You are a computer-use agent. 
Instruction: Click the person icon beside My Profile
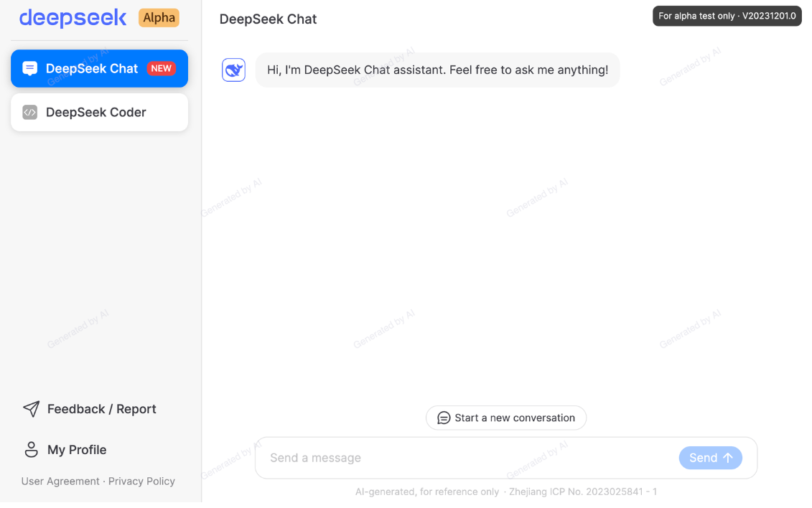(x=31, y=450)
